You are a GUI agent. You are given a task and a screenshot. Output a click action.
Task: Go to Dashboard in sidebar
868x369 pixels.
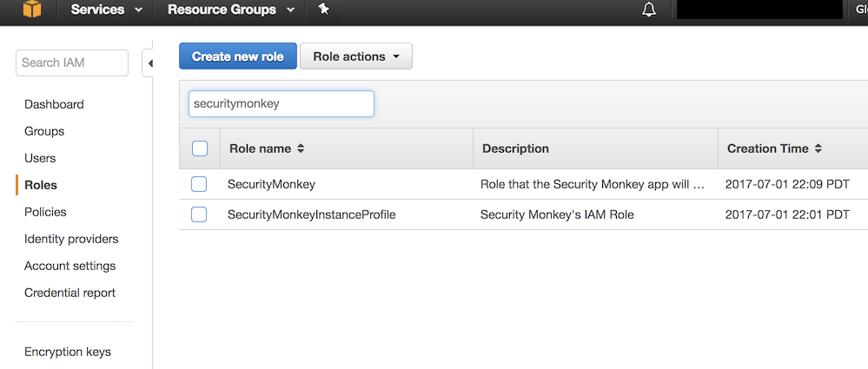coord(54,104)
